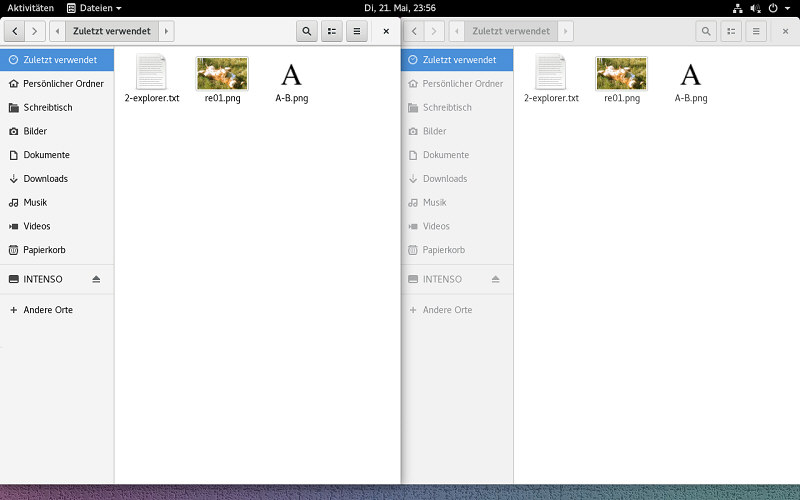The width and height of the screenshot is (800, 500).
Task: Expand the right window's hamburger menu
Action: [757, 31]
